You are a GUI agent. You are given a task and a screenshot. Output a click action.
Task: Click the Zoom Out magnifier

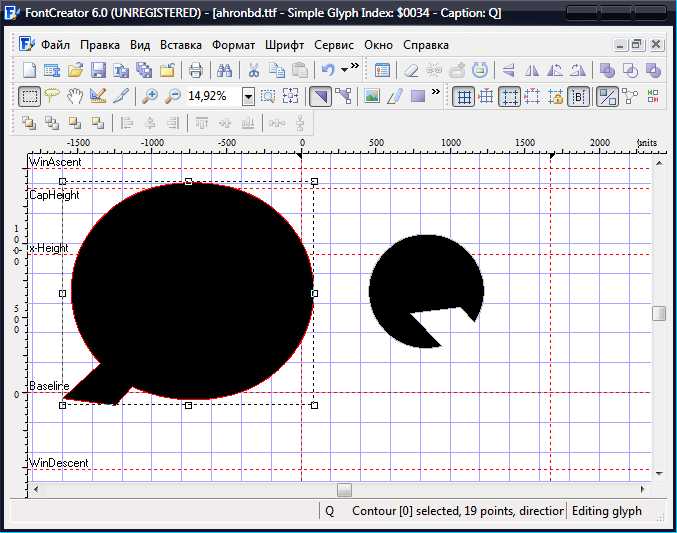[x=173, y=96]
